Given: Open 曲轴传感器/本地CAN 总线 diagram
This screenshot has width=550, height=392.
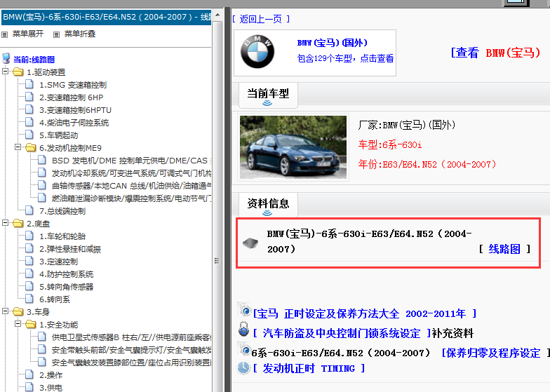Looking at the screenshot, I should (x=132, y=187).
